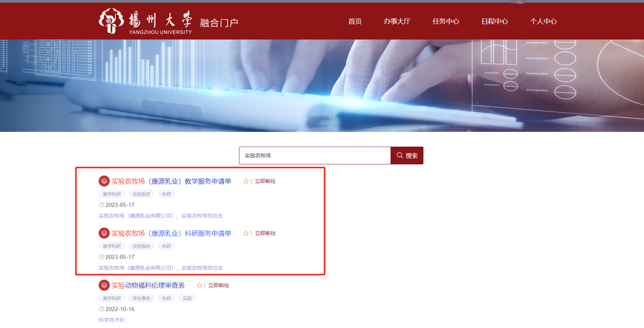The width and height of the screenshot is (644, 328).
Task: Select the 学生事务 tag under 实验动物福利伦理审查表
Action: 141,298
